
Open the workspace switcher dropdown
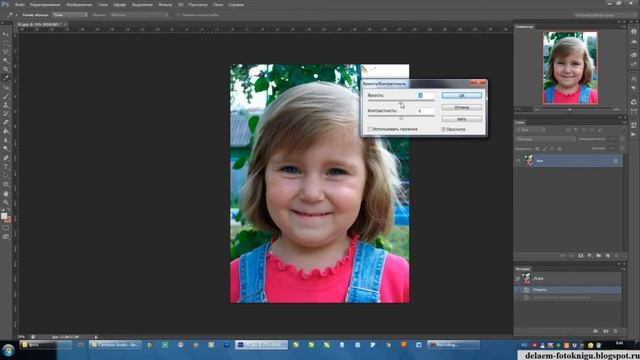point(605,15)
